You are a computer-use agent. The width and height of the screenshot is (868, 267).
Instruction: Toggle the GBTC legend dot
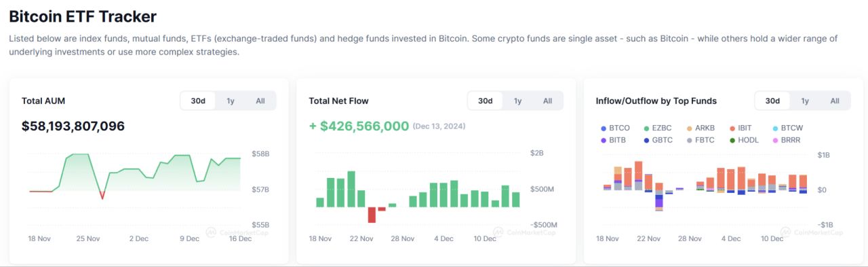[646, 141]
